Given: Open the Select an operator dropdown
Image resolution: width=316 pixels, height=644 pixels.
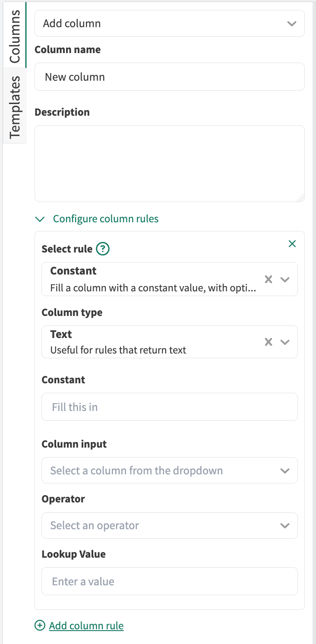Looking at the screenshot, I should click(x=170, y=525).
